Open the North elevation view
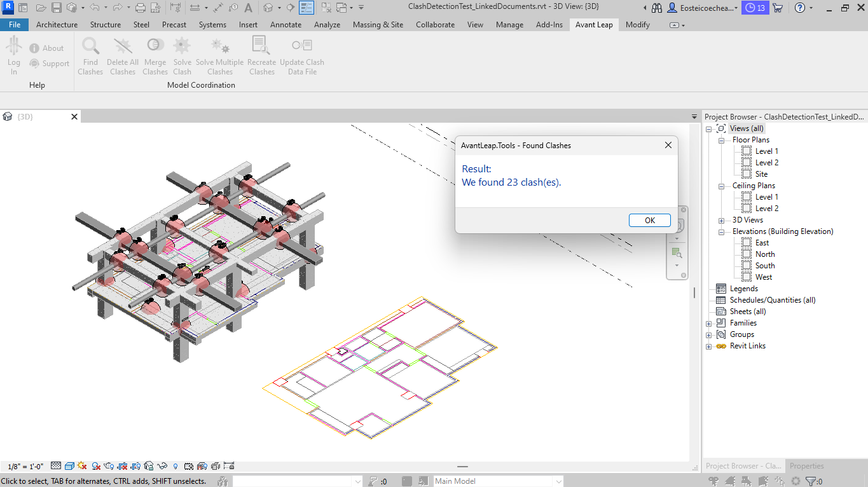 point(764,254)
